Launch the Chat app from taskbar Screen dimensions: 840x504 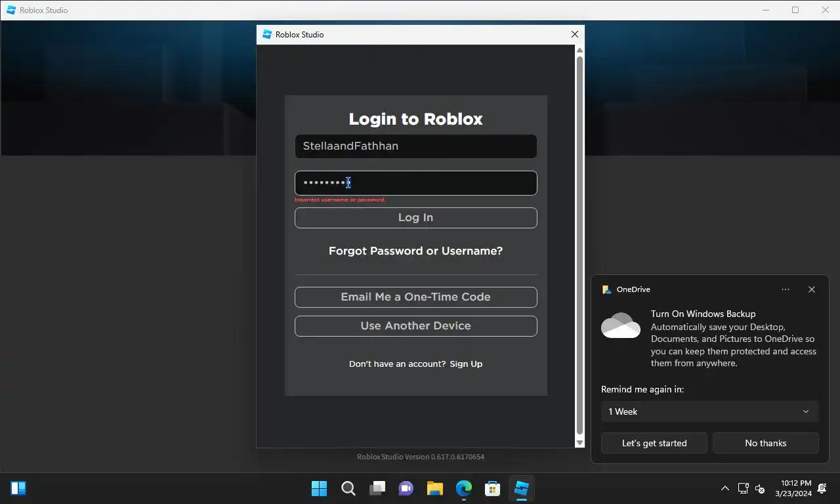pos(406,488)
